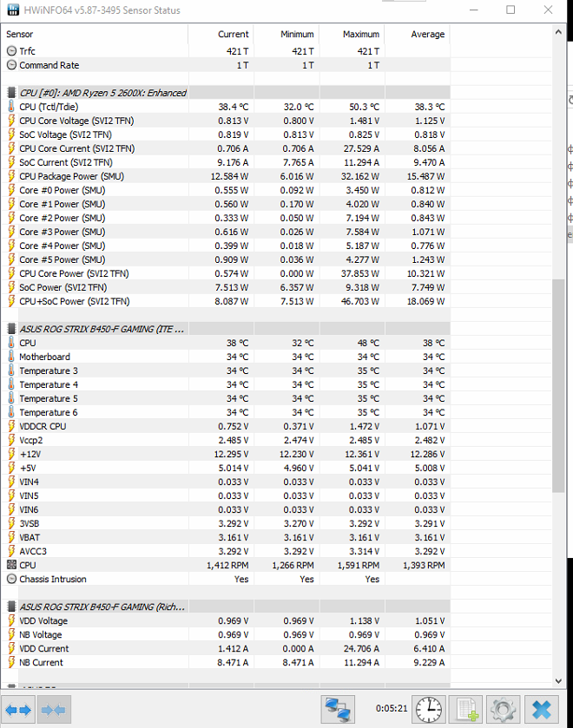Click the Sensor column header
The width and height of the screenshot is (573, 728).
click(x=95, y=34)
